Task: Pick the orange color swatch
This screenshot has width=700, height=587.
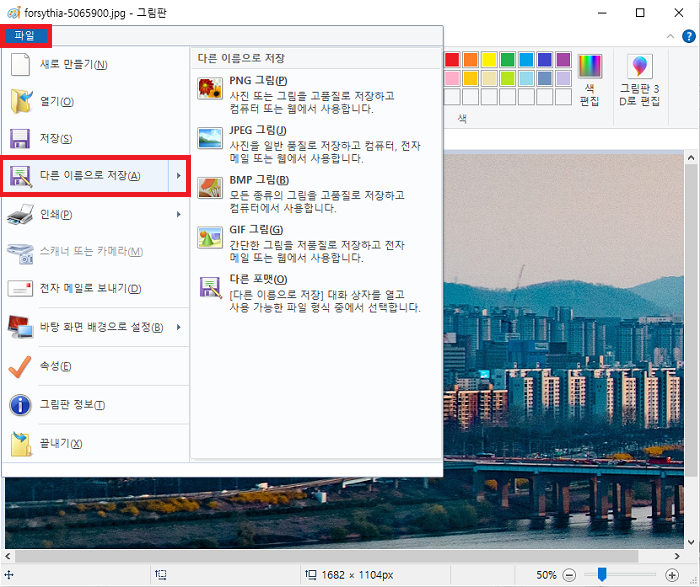Action: tap(471, 59)
